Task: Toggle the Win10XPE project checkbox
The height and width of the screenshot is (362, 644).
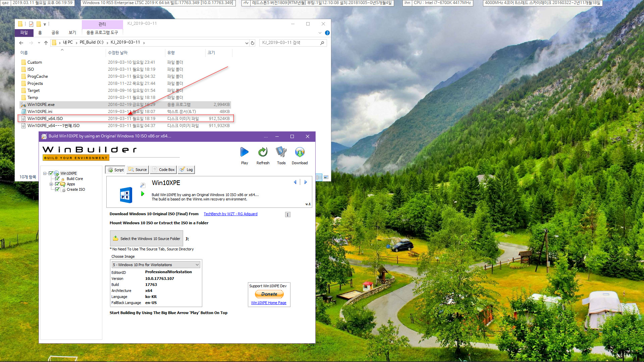Action: [51, 173]
